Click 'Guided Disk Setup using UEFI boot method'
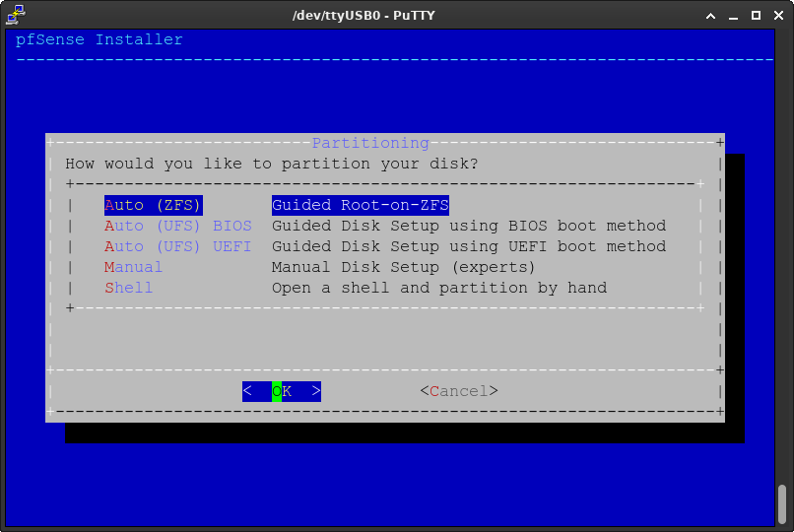This screenshot has height=532, width=794. tap(469, 246)
